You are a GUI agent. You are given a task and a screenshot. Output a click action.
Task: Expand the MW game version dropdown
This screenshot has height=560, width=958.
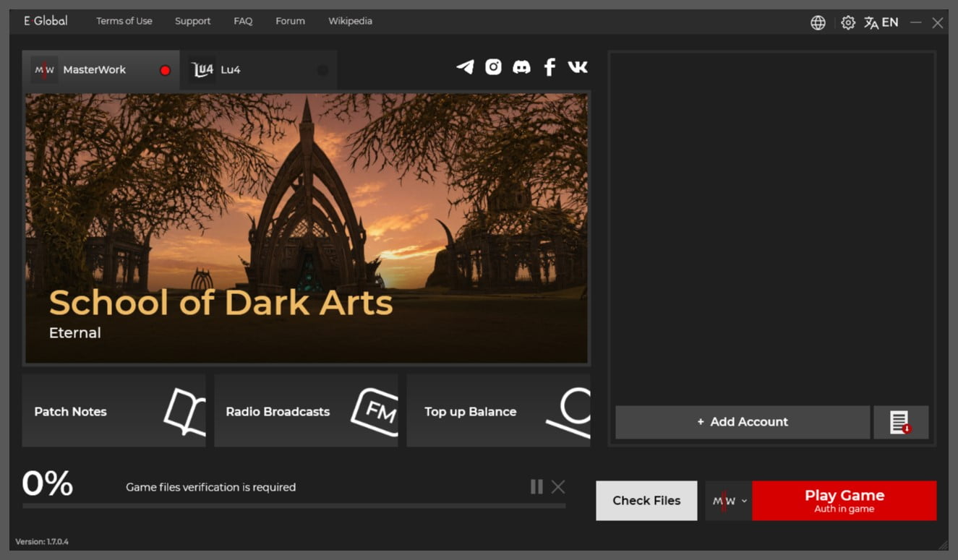tap(729, 501)
